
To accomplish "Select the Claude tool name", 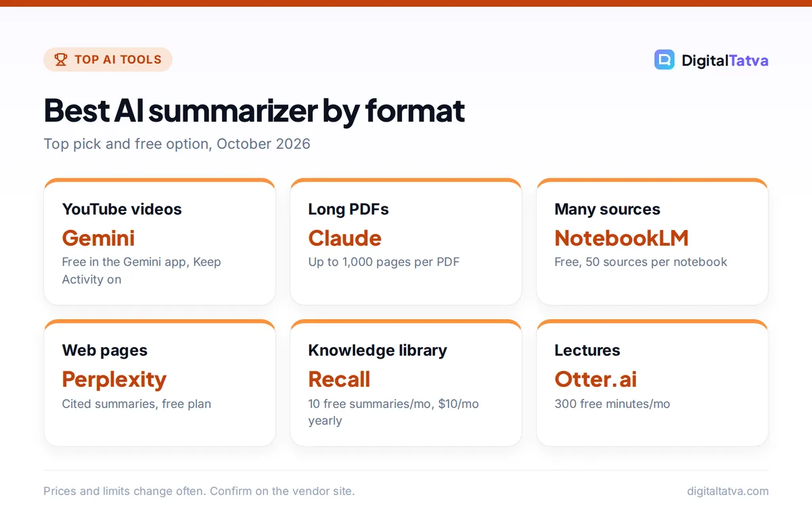I will click(x=344, y=238).
